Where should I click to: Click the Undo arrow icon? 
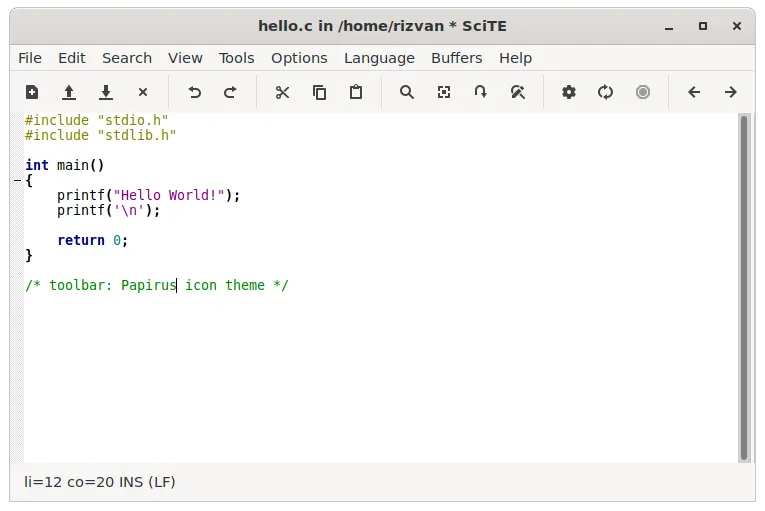[x=194, y=92]
